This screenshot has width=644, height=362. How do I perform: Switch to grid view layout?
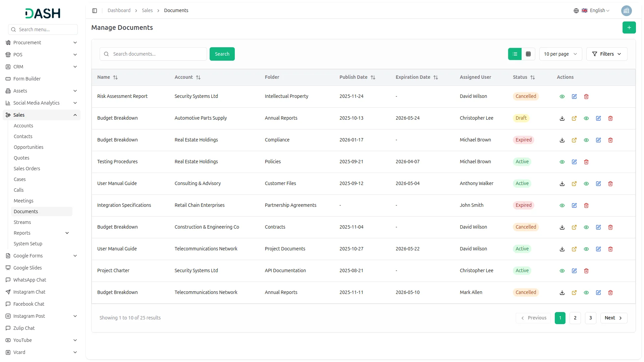click(528, 54)
